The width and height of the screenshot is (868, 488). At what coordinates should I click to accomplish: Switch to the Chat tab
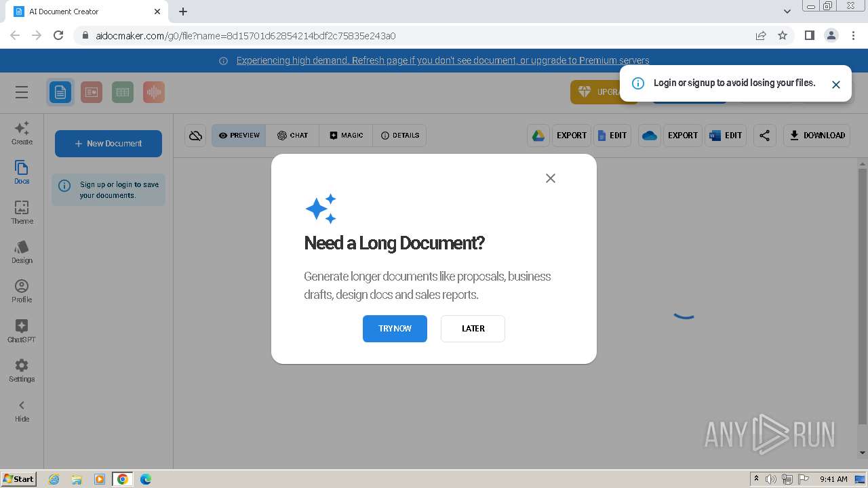[292, 136]
